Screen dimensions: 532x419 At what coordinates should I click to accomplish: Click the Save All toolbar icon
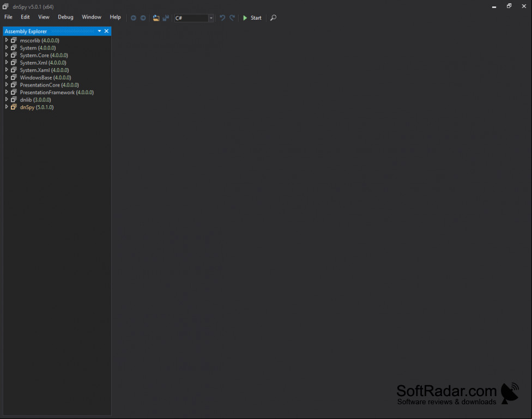coord(166,18)
